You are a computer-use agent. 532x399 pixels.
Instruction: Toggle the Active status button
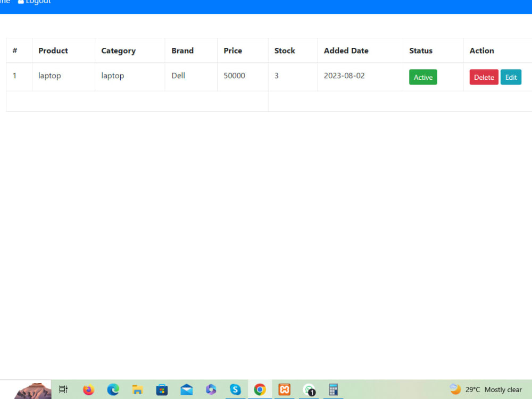coord(423,77)
